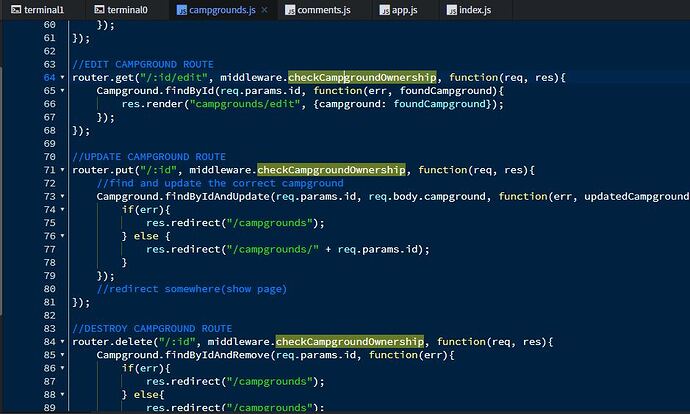The image size is (690, 414).
Task: Click highlighted checkCampgroundOwnership on line 84
Action: (350, 341)
